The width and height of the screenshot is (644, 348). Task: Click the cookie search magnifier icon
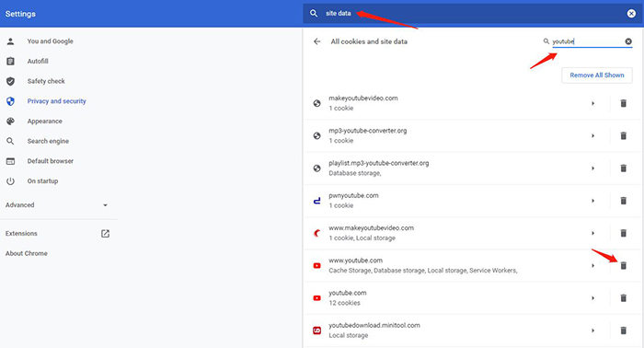point(546,41)
